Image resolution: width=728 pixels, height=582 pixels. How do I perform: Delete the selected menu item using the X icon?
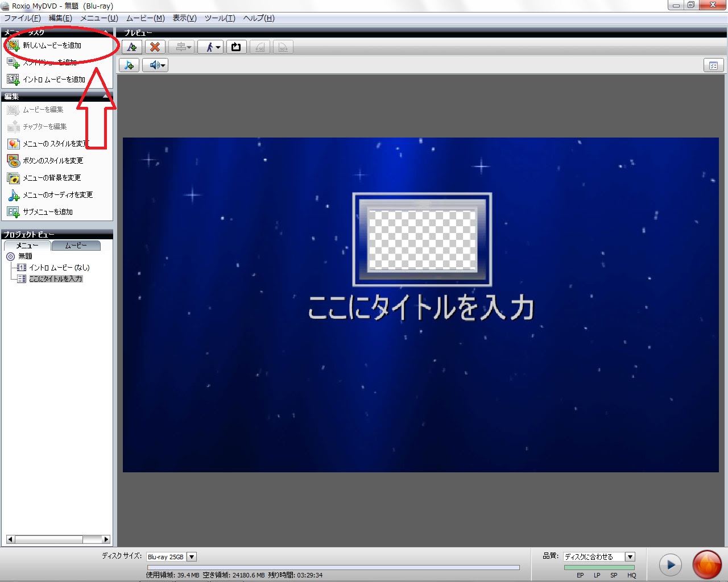click(x=155, y=47)
